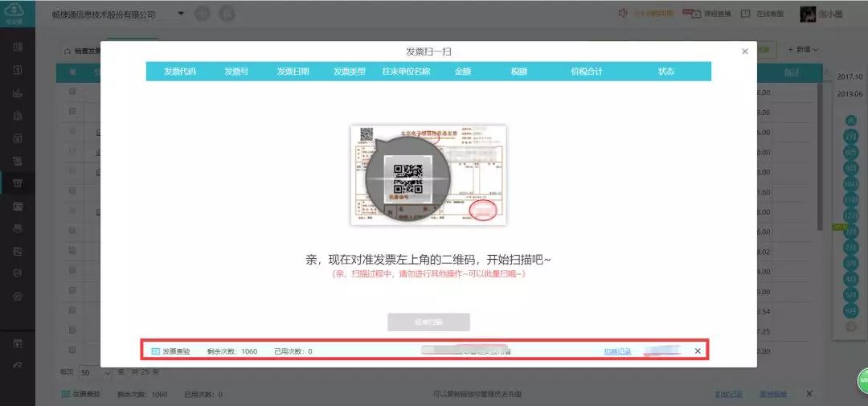Click the 往来单位名称 column header
The width and height of the screenshot is (868, 406).
coord(407,72)
